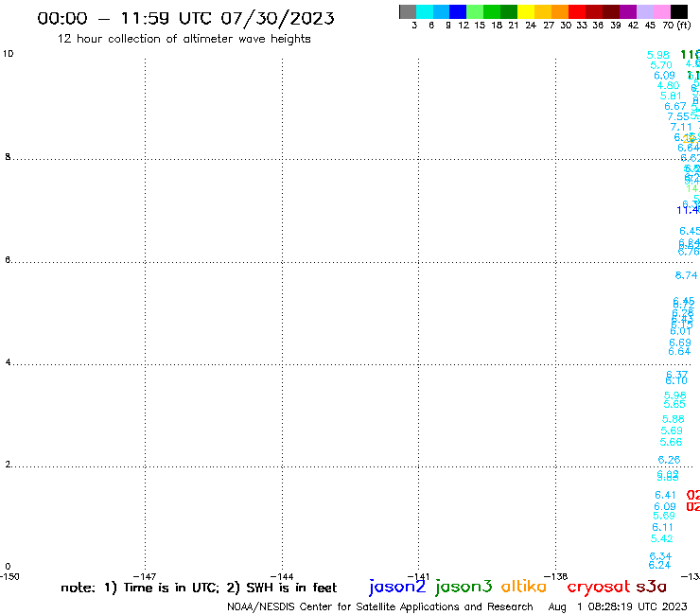Image resolution: width=700 pixels, height=615 pixels.
Task: Click the wave height value "5.70"
Action: (661, 65)
